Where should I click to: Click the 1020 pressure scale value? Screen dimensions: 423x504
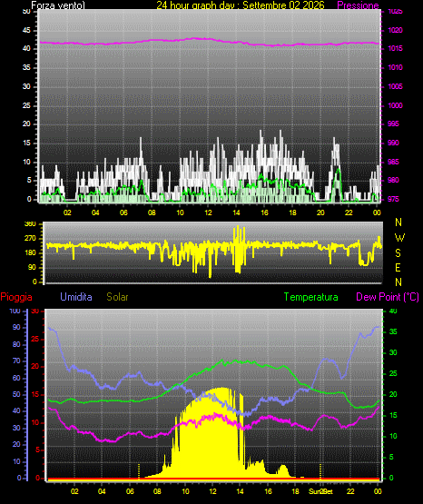395,30
